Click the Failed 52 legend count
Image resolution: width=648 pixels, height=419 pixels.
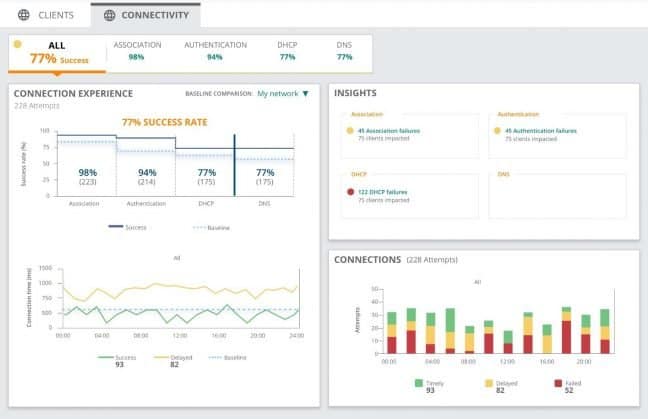569,390
